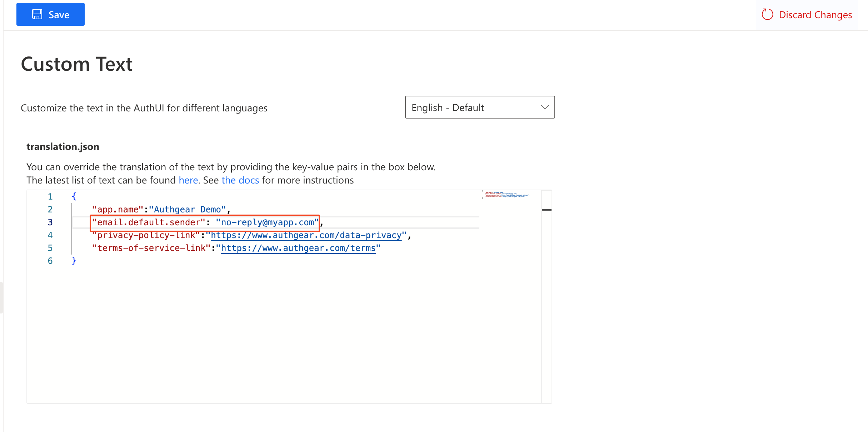Click line number 3 in editor gutter
Screen dimensions: 868x432
tap(50, 222)
